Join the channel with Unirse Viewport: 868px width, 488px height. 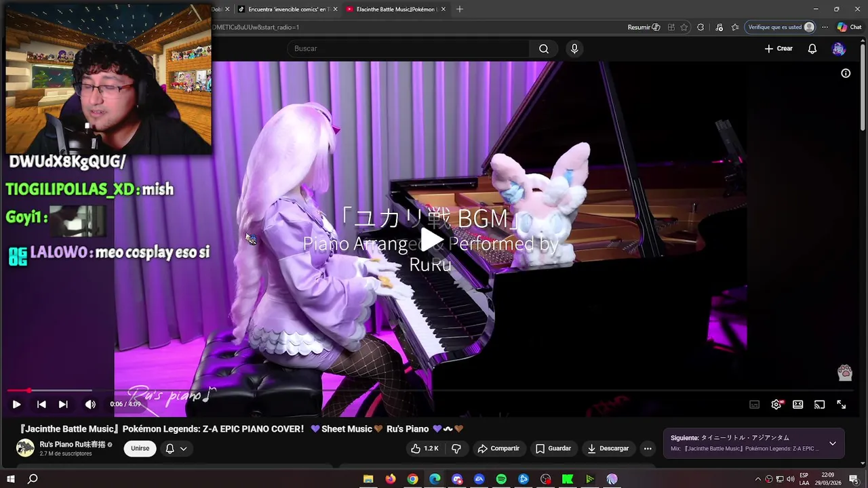click(140, 449)
